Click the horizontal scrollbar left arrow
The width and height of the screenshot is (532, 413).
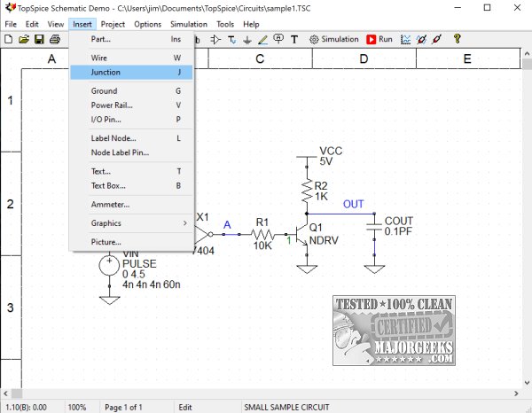click(x=6, y=394)
